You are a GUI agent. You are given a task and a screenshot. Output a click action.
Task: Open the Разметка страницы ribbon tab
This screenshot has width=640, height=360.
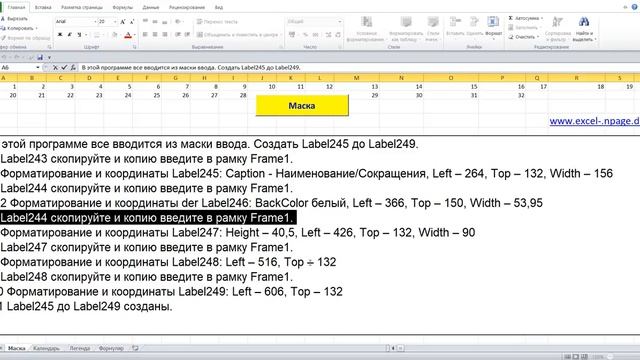(82, 7)
